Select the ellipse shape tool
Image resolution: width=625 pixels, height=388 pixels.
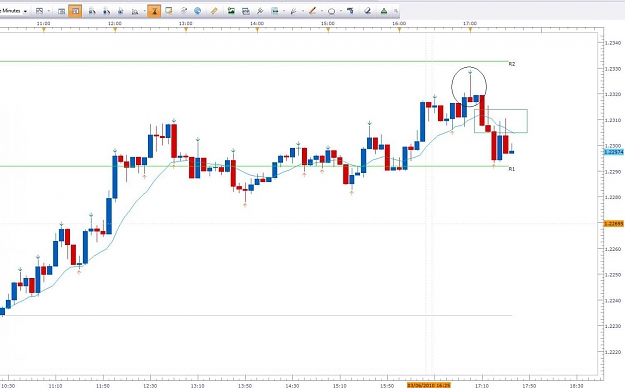pos(332,11)
